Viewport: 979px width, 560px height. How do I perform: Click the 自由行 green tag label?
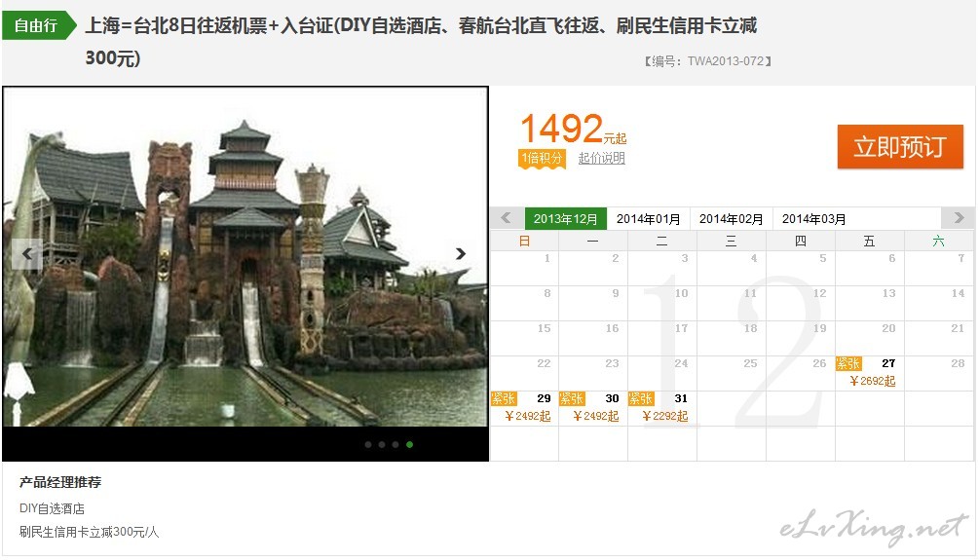click(x=39, y=25)
